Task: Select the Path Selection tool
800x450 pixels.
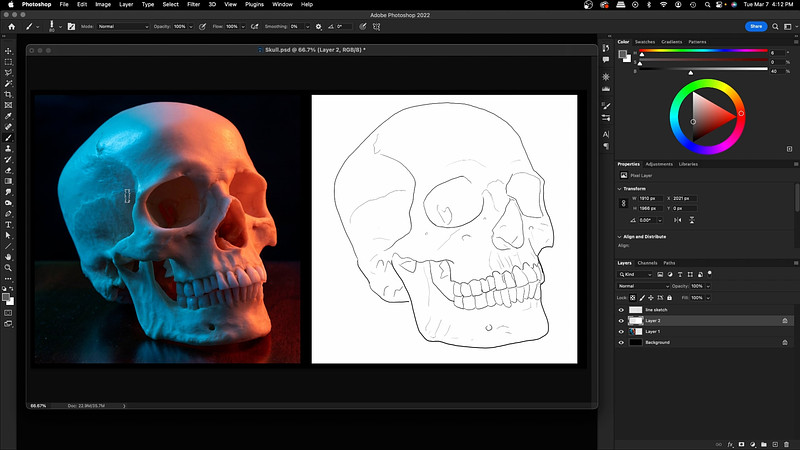Action: (8, 235)
